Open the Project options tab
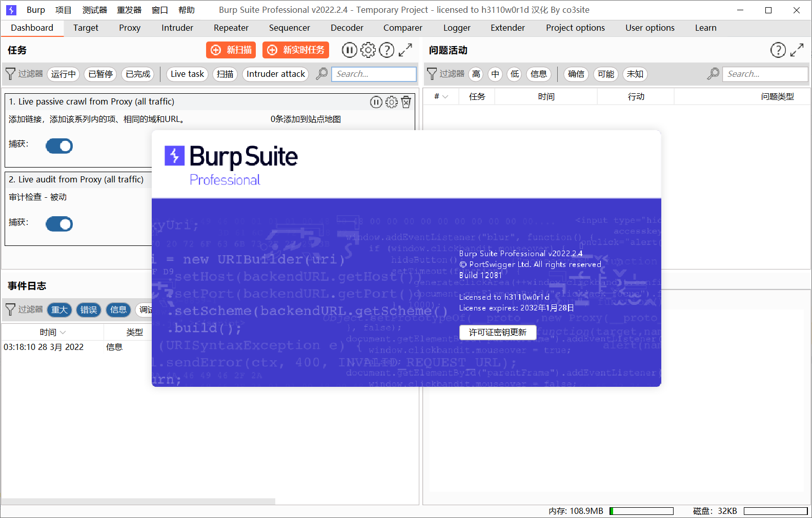Screen dimensions: 812x518 point(575,28)
